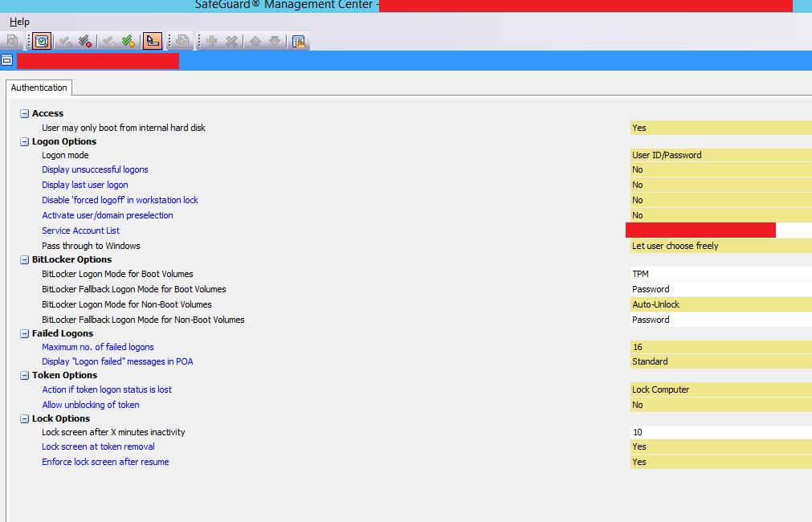Click the Yes value for boot from internal disk
The height and width of the screenshot is (522, 812).
pos(721,128)
